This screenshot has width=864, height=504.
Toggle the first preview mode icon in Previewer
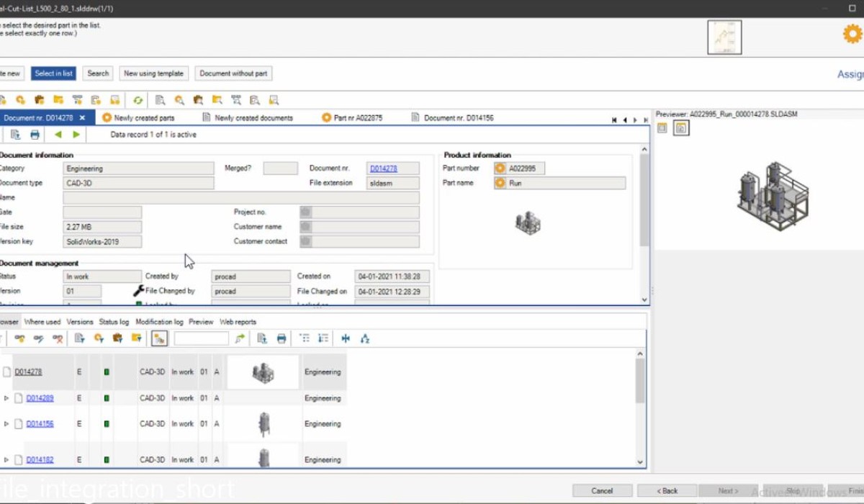point(662,128)
